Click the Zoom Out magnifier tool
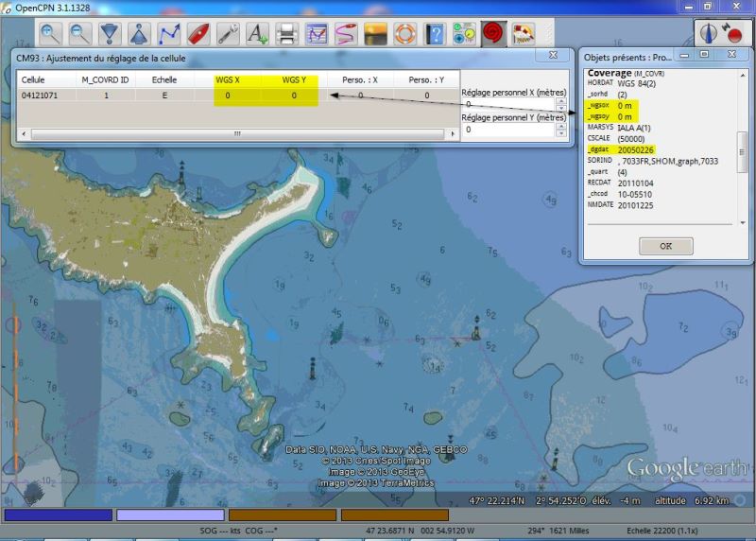This screenshot has width=756, height=541. click(80, 34)
